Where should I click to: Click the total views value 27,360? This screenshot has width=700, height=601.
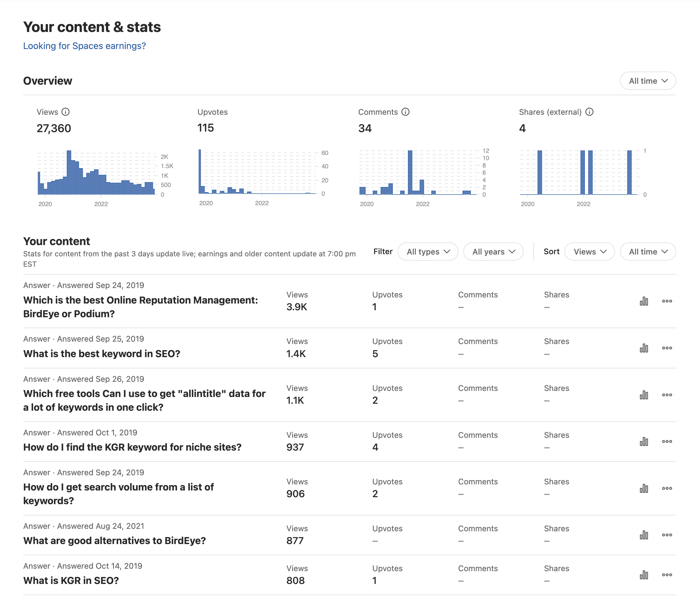pyautogui.click(x=54, y=128)
